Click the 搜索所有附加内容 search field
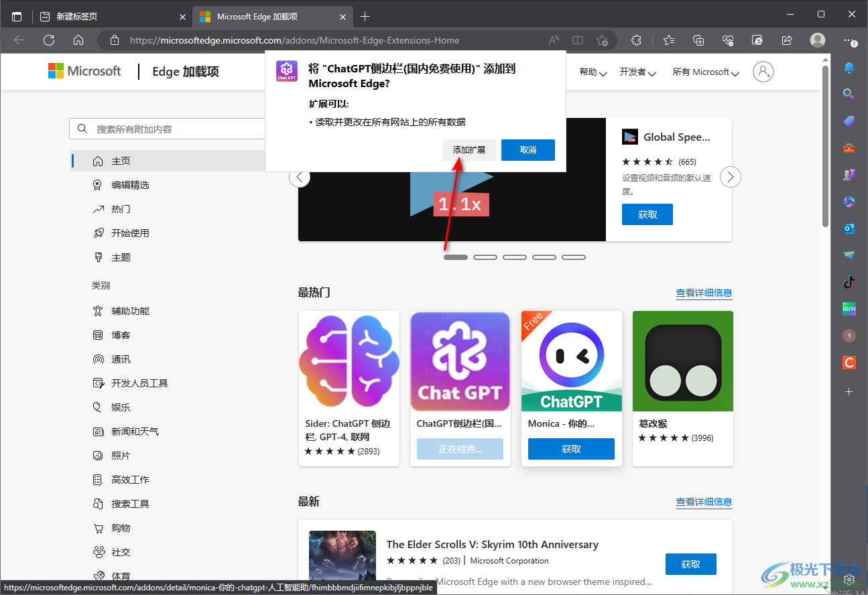 tap(168, 129)
